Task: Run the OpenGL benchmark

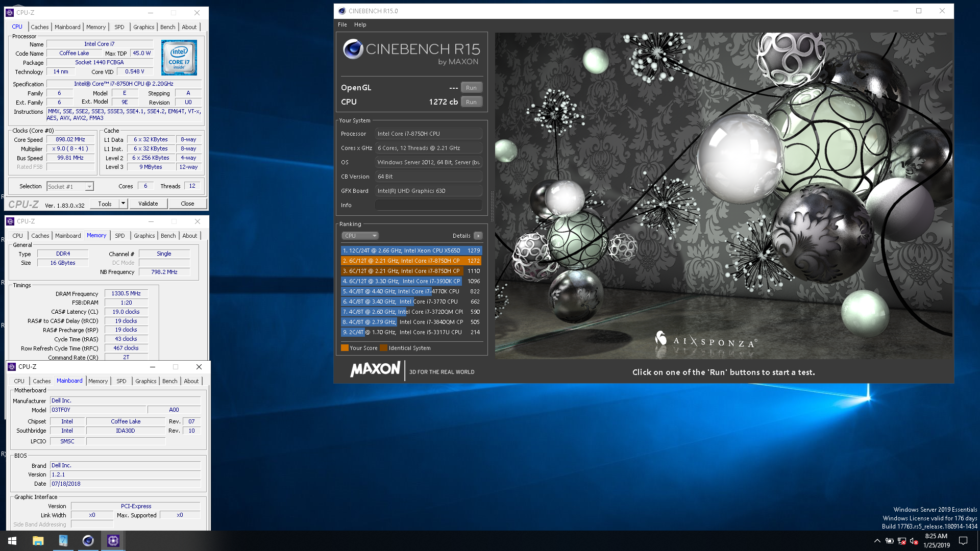Action: (x=471, y=88)
